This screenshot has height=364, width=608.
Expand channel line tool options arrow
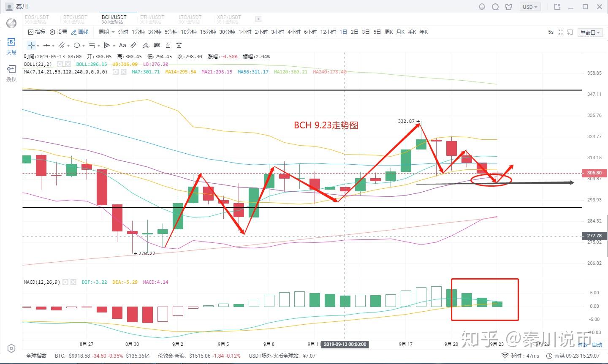[68, 46]
